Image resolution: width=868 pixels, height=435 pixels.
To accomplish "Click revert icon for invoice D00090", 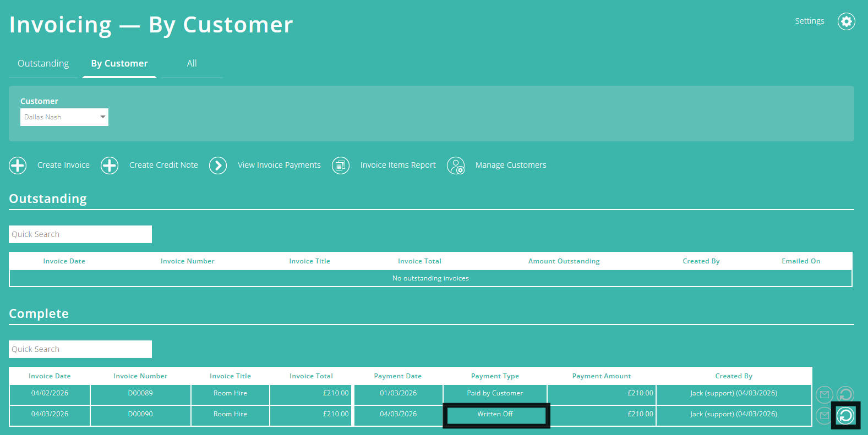I will point(845,415).
